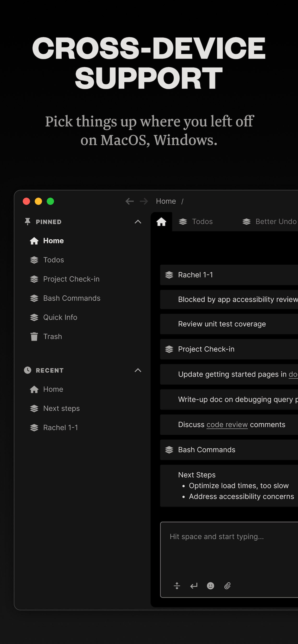Click stack icon on Bash Commands card

[169, 450]
